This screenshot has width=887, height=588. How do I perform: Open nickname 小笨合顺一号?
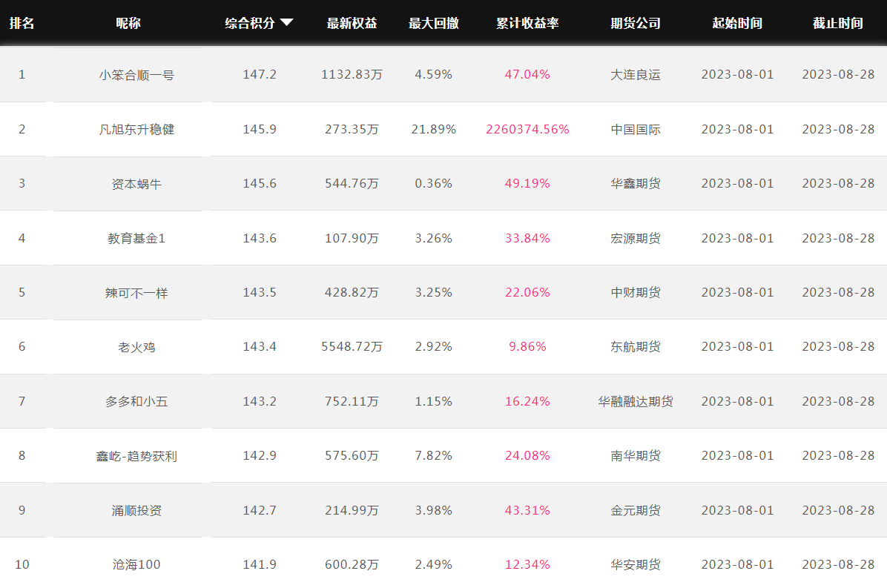tap(136, 75)
